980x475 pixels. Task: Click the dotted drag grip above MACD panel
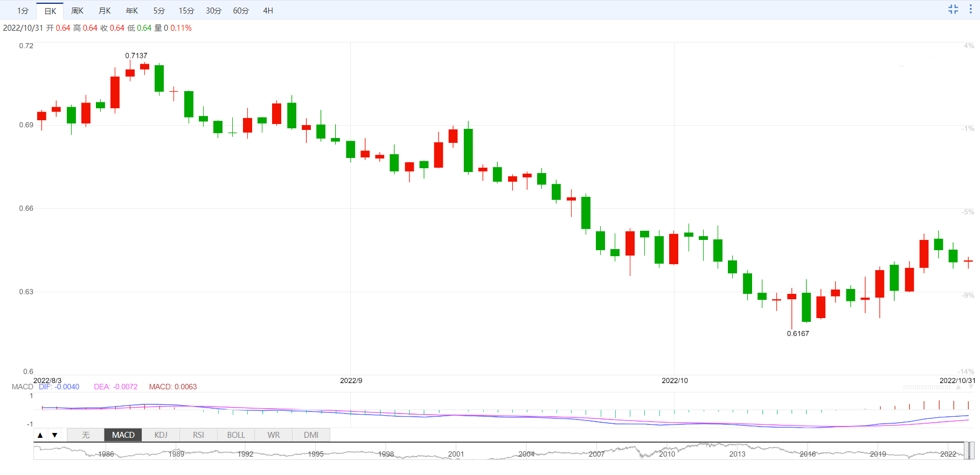pos(927,387)
